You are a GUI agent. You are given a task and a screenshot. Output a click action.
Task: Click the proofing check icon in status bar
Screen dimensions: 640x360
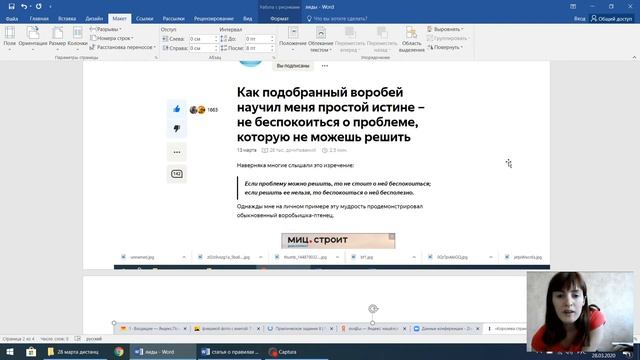(78, 338)
